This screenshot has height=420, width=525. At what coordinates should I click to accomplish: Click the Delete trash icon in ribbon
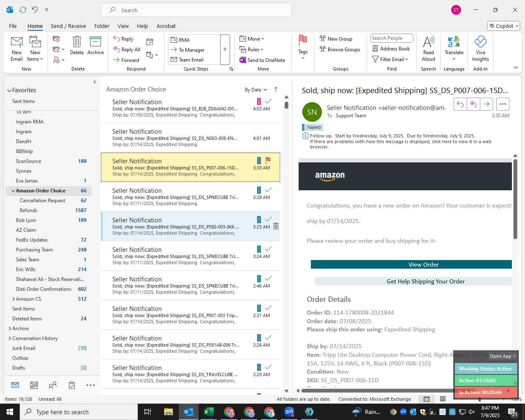click(x=77, y=45)
